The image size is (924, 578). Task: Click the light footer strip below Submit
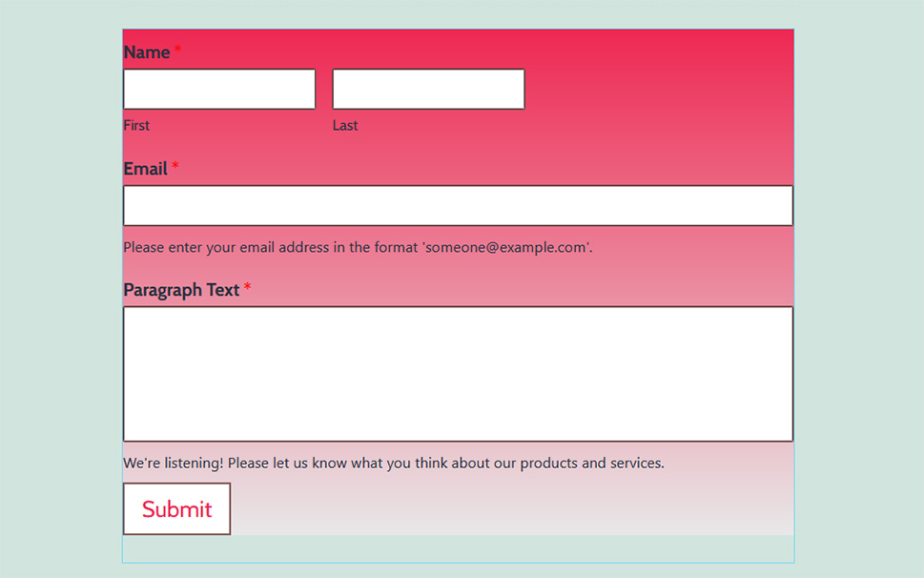click(x=458, y=548)
